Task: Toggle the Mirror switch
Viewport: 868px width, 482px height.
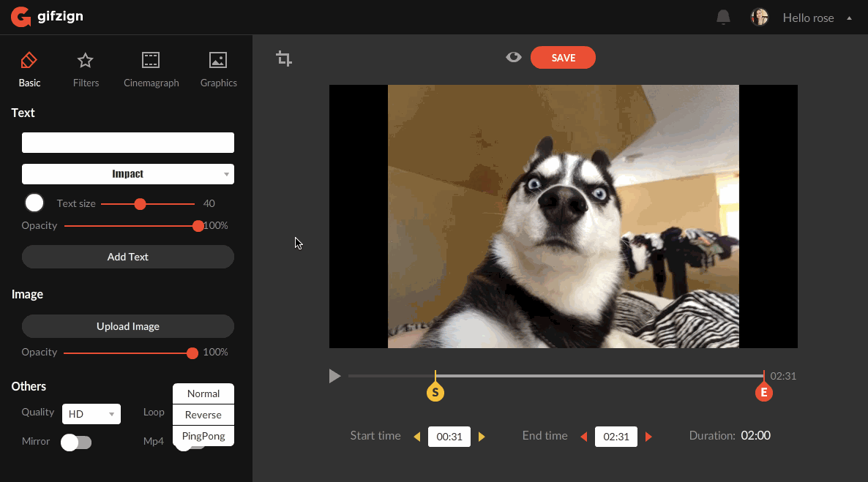Action: click(x=76, y=442)
